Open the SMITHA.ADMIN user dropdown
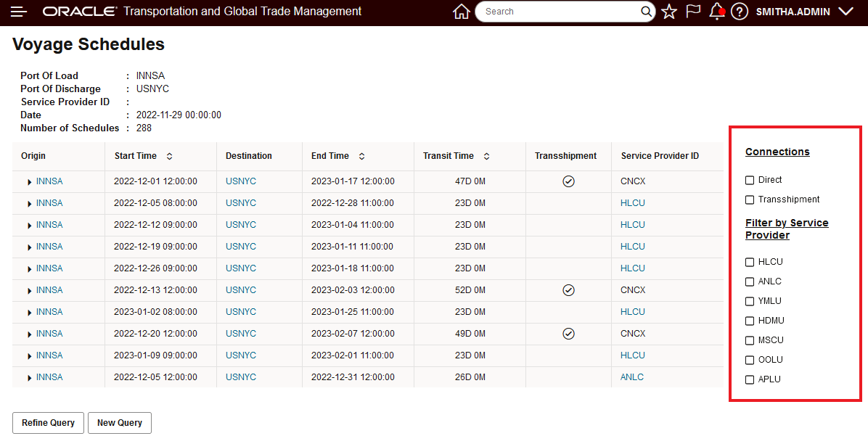Image resolution: width=868 pixels, height=436 pixels. point(845,12)
